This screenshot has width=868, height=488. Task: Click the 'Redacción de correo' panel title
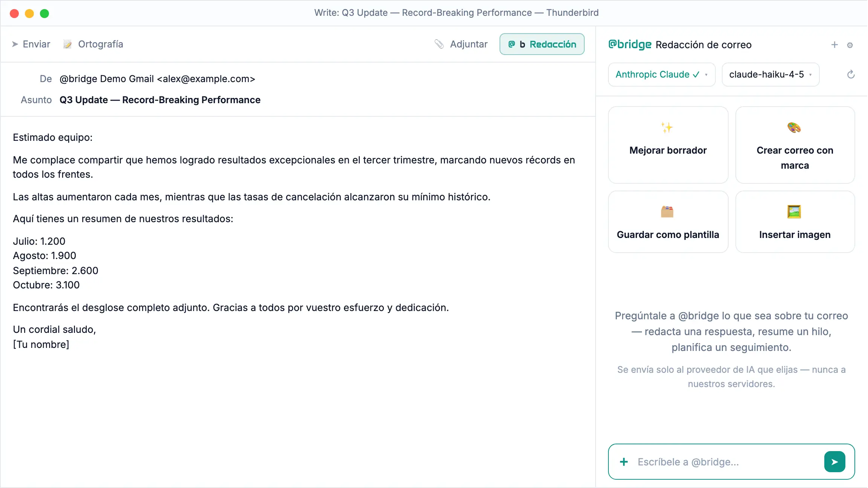point(703,45)
